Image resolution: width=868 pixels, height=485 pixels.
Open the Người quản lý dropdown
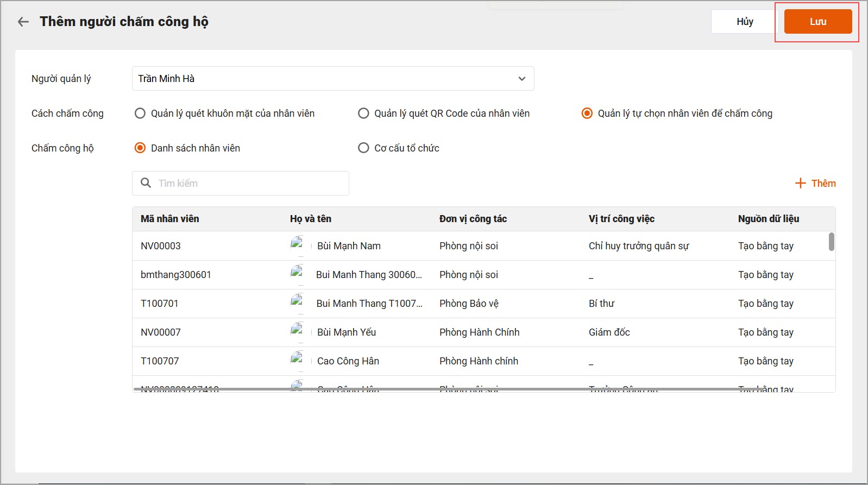[332, 79]
